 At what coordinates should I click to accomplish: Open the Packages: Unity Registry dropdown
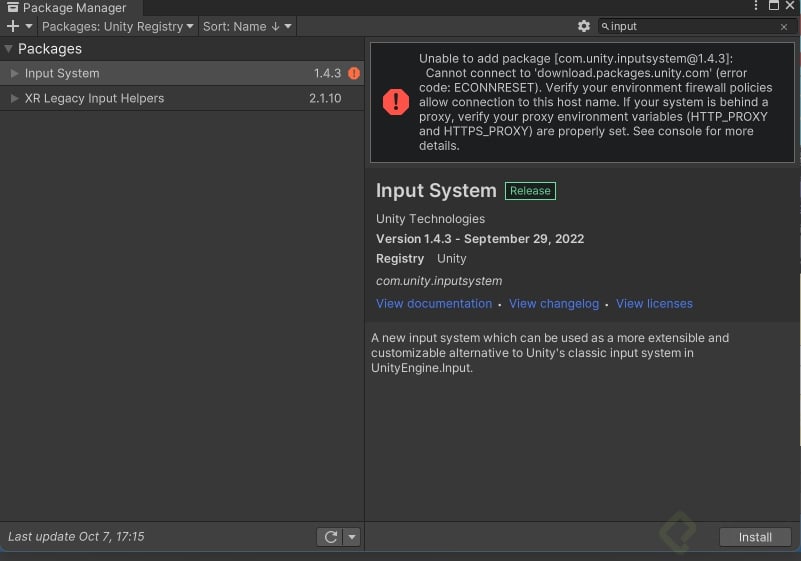(x=117, y=26)
